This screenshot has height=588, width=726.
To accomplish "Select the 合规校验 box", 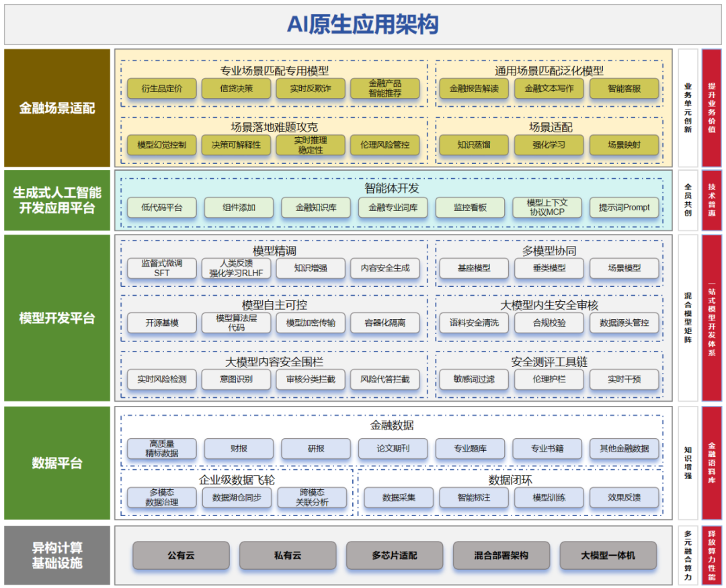I will pos(549,323).
